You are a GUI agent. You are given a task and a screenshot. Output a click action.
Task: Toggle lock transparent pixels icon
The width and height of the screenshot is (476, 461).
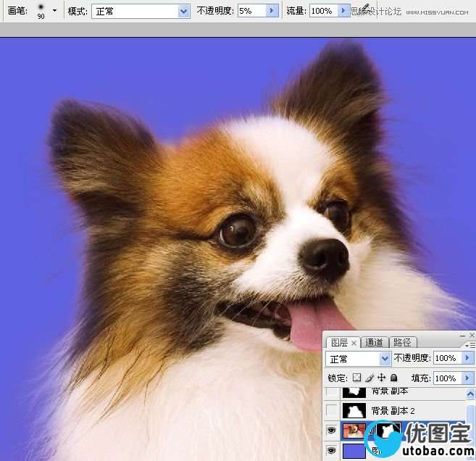[x=357, y=378]
